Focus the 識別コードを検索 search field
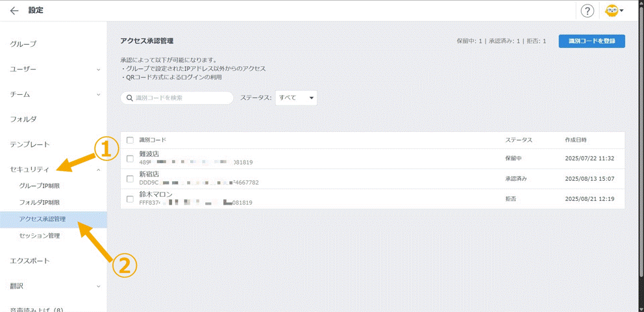Viewport: 644px width, 312px height. (177, 98)
